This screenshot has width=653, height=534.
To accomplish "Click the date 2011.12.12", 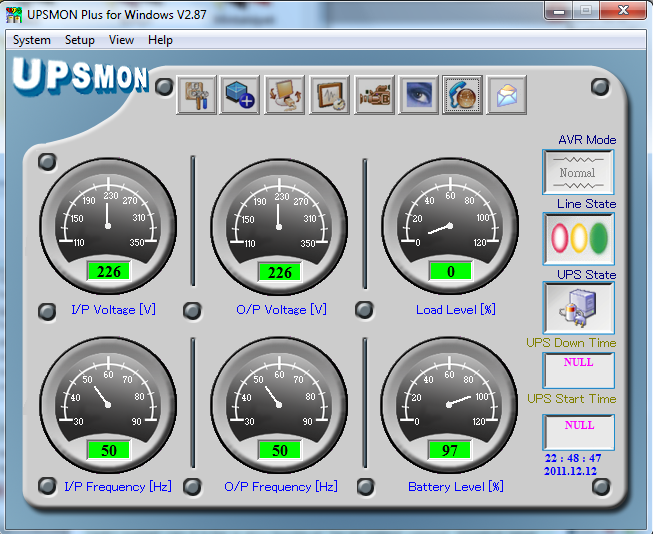I will 570,471.
